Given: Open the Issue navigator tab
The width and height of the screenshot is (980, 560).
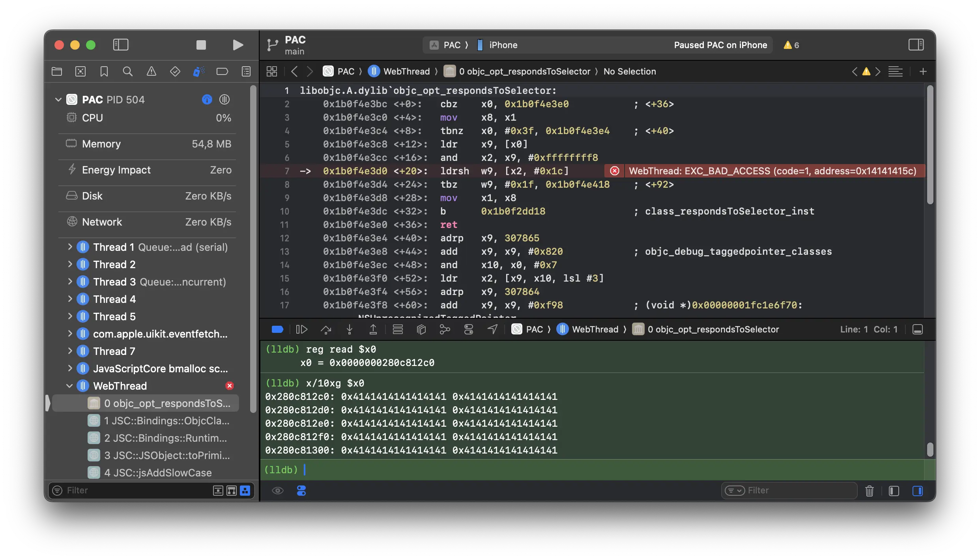Looking at the screenshot, I should [x=151, y=71].
